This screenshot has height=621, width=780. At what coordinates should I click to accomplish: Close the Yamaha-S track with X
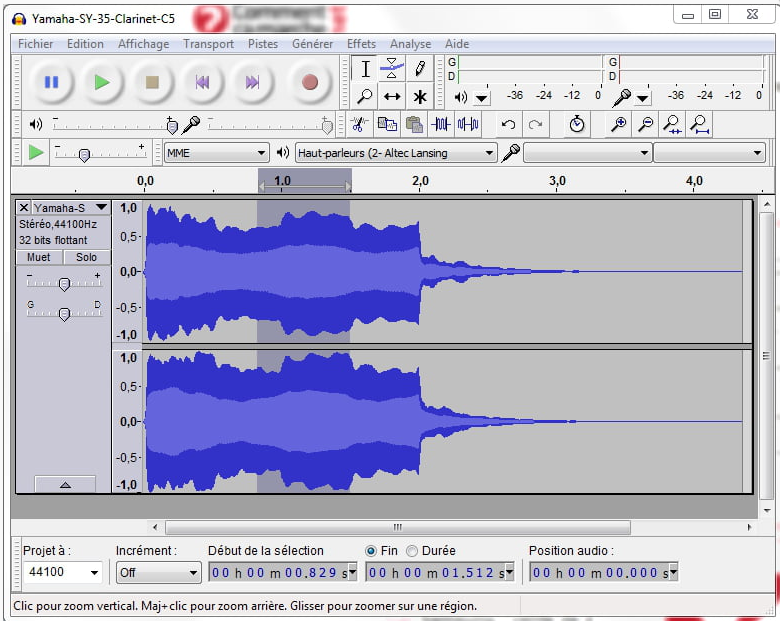point(24,207)
